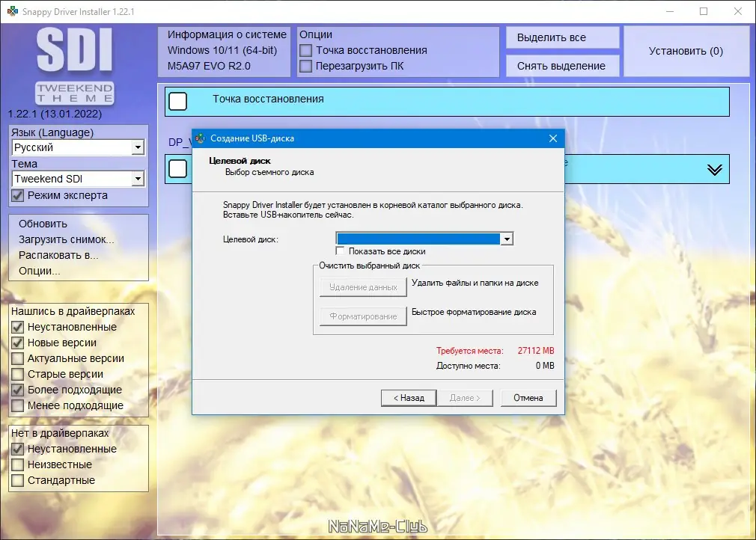The height and width of the screenshot is (540, 756).
Task: Check the Точка восстановления list row
Action: coord(177,101)
